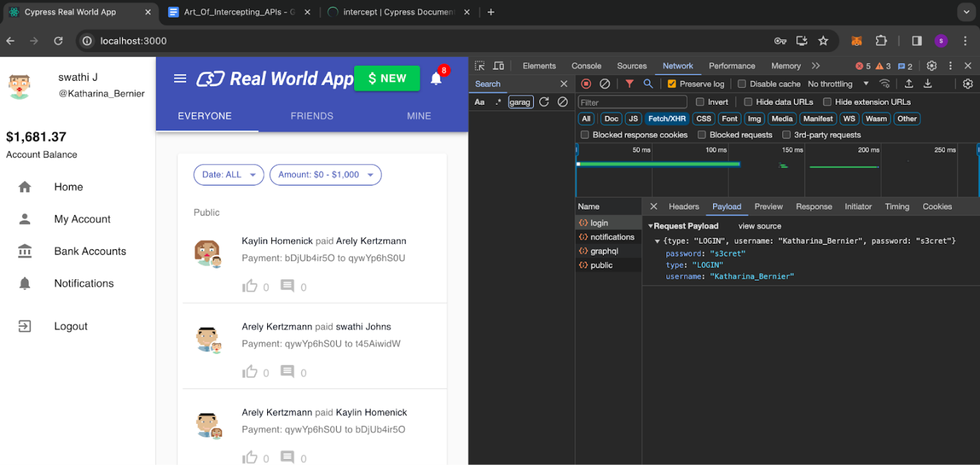This screenshot has width=980, height=465.
Task: Open the notifications bell with badge 8
Action: 436,78
